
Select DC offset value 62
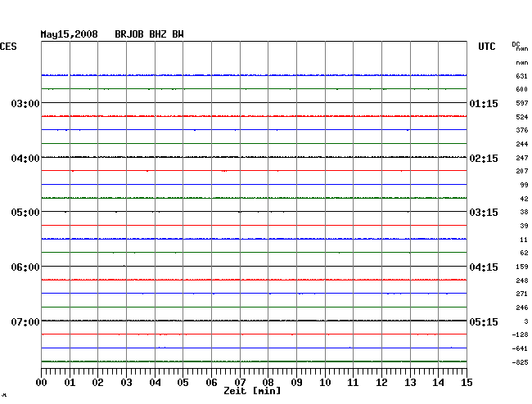pos(524,253)
